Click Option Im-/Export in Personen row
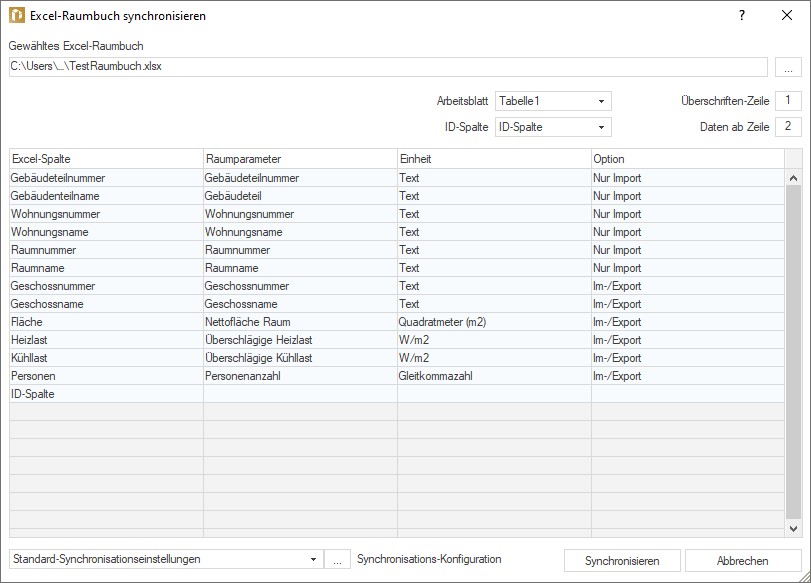 [688, 376]
